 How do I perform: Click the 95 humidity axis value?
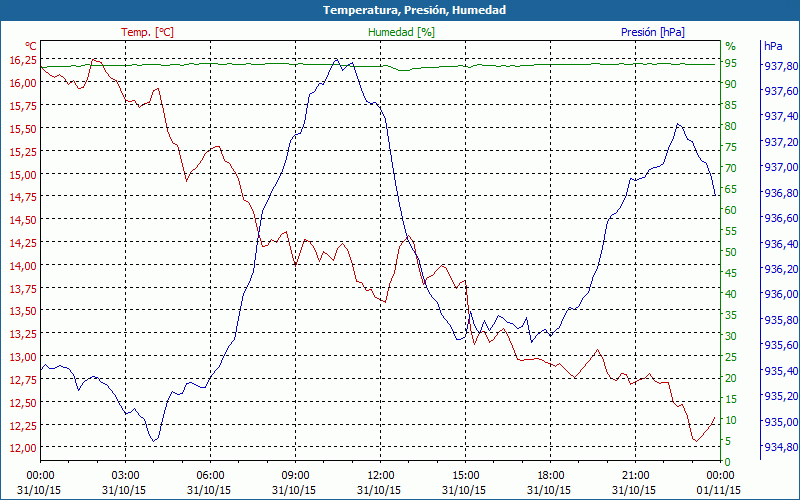coord(731,63)
